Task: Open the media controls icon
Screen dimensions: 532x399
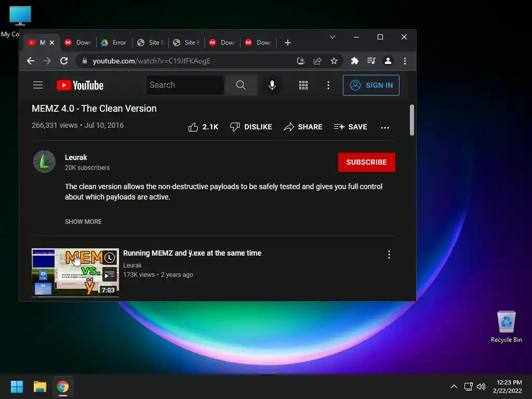Action: tap(371, 61)
